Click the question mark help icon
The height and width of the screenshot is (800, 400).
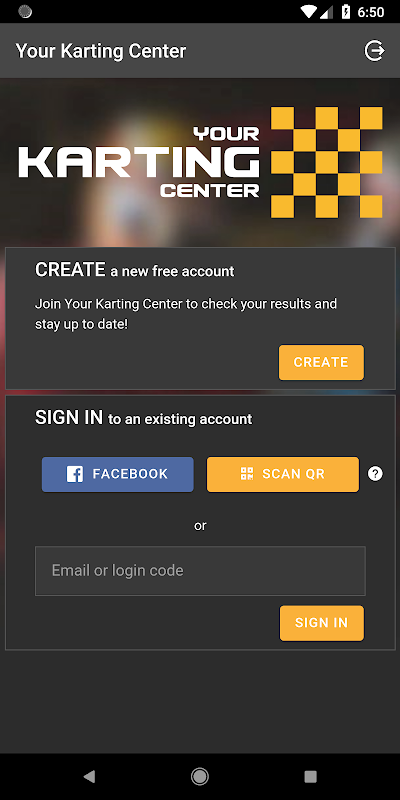click(x=375, y=474)
